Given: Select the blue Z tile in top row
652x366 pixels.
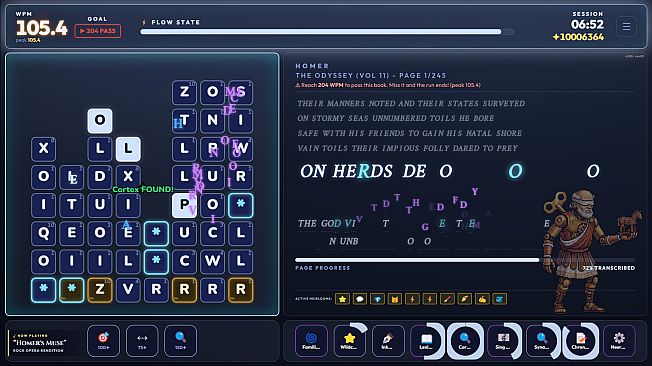Looking at the screenshot, I should (184, 92).
